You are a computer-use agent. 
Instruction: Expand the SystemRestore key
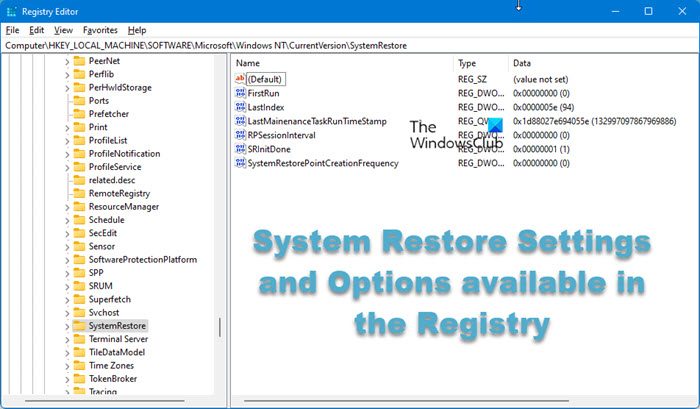(67, 326)
